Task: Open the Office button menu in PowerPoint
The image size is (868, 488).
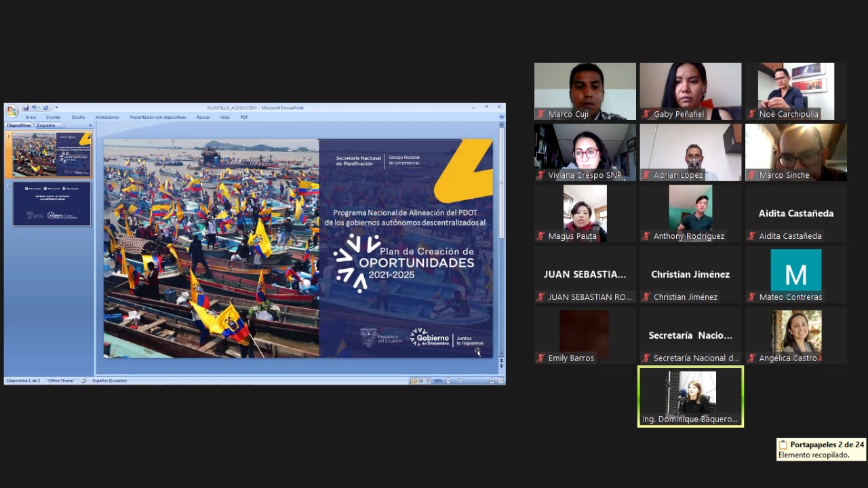Action: [x=12, y=111]
